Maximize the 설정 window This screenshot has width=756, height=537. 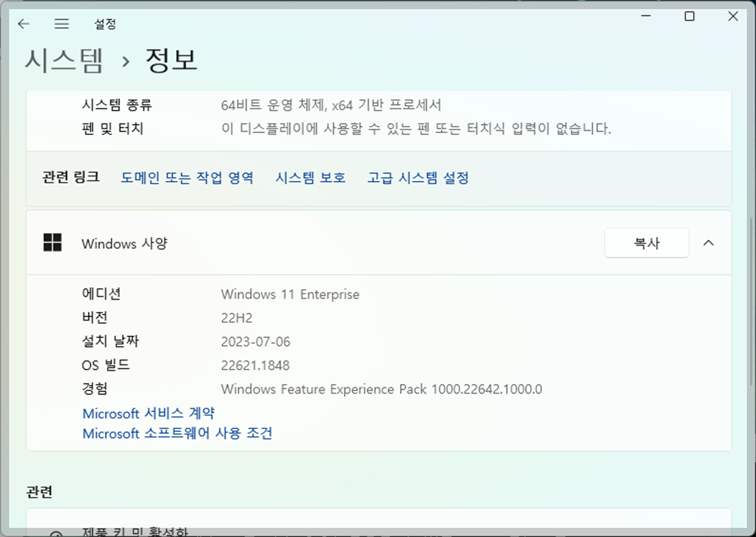click(x=689, y=17)
